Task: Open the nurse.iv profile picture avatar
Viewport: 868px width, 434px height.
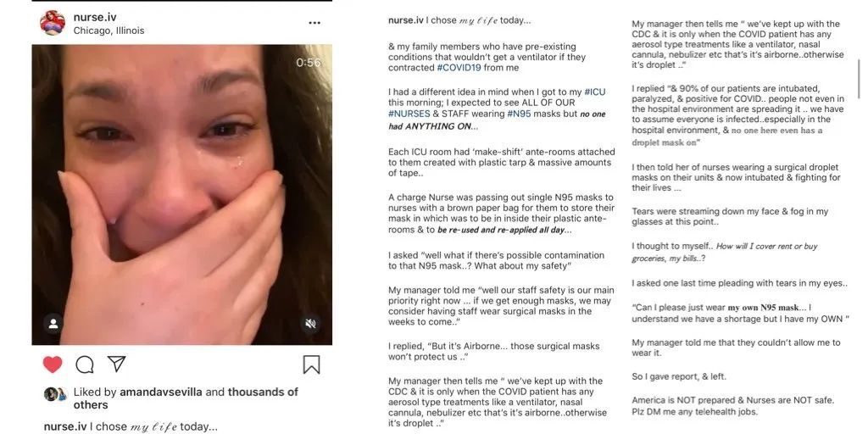Action: click(x=53, y=23)
